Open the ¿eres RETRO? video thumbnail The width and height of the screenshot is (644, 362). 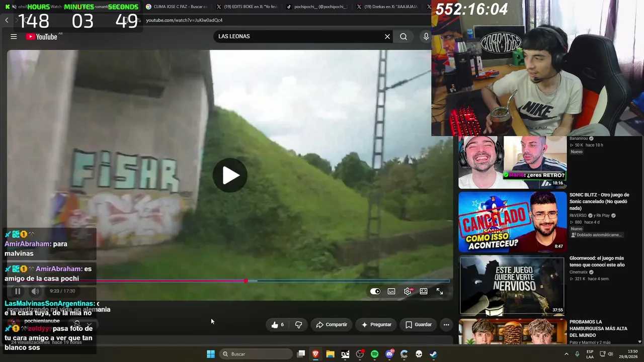(x=512, y=162)
